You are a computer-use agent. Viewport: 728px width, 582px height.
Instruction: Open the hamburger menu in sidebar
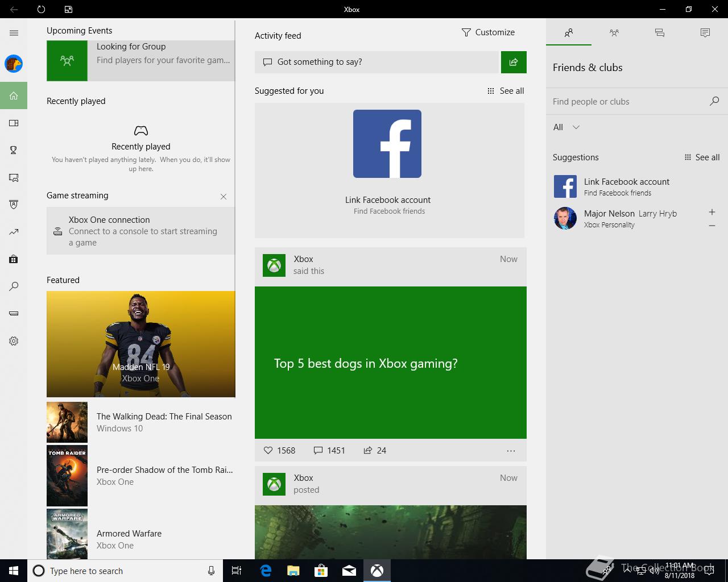pyautogui.click(x=14, y=33)
